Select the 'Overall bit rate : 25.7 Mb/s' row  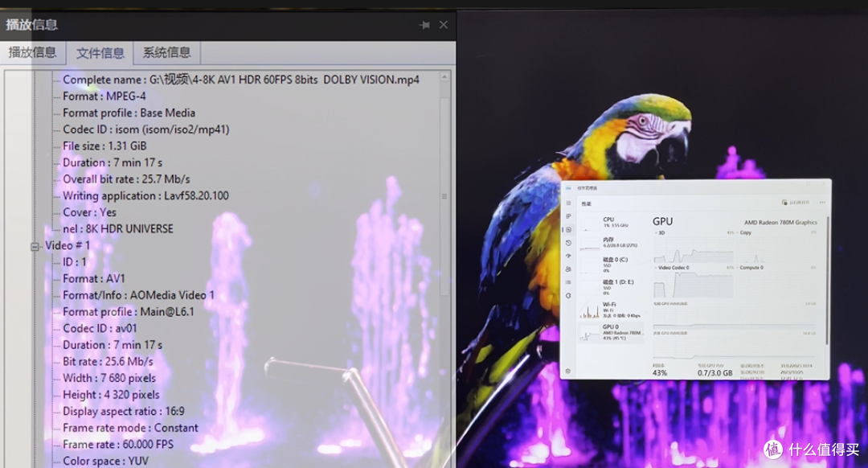126,179
